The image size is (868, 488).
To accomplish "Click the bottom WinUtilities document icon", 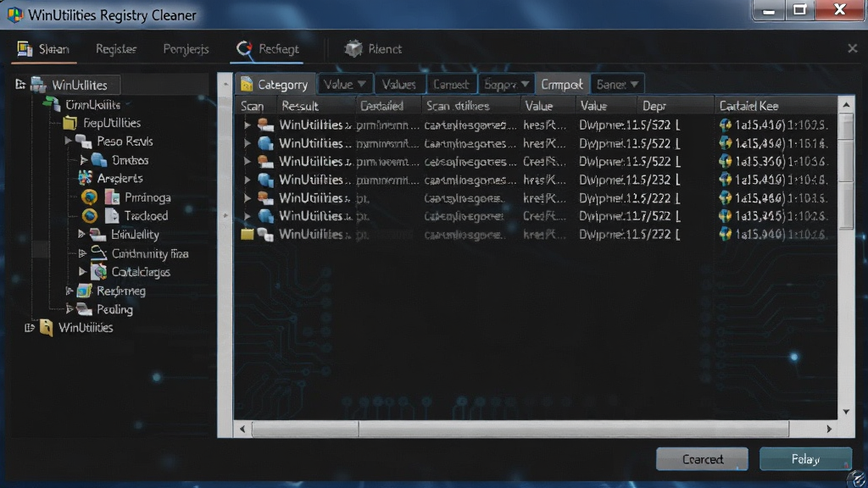I will [46, 328].
